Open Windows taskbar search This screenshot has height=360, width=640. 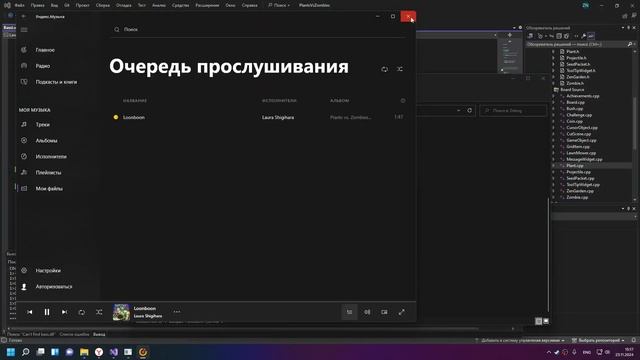26,352
